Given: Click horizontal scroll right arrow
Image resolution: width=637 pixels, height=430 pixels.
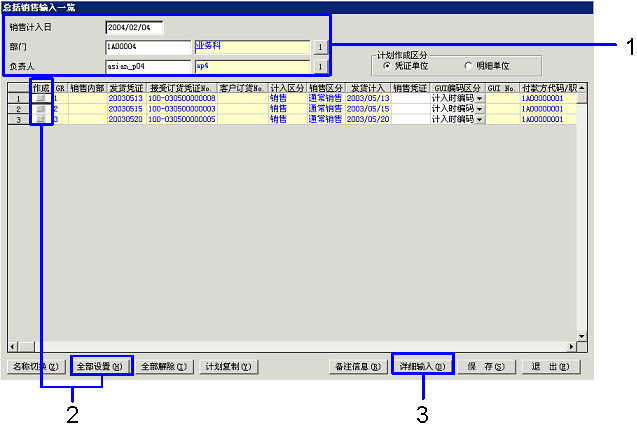Looking at the screenshot, I should (x=572, y=347).
